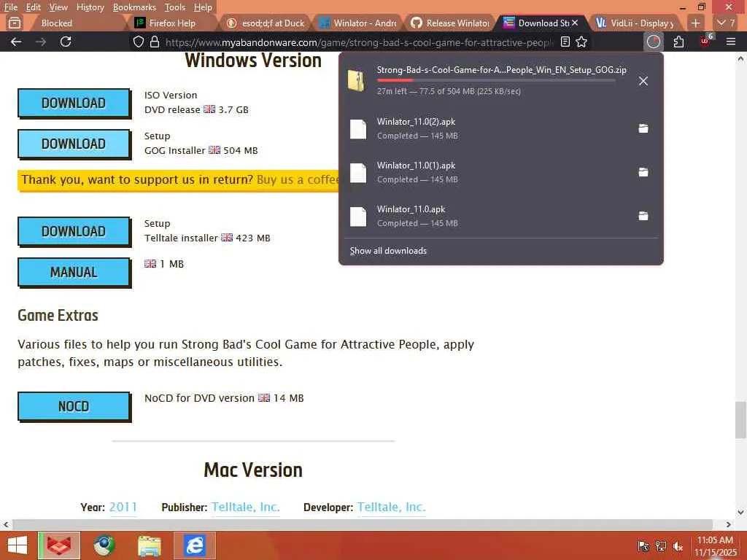Open the Tools menu

click(175, 7)
